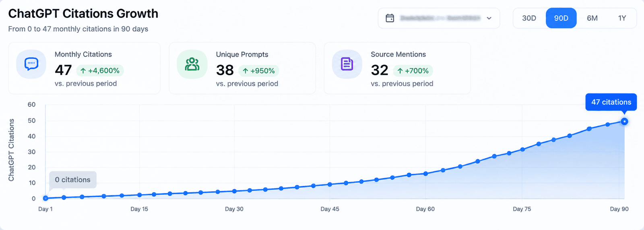The height and width of the screenshot is (230, 644).
Task: Click the 0 citations tooltip label
Action: click(x=73, y=180)
